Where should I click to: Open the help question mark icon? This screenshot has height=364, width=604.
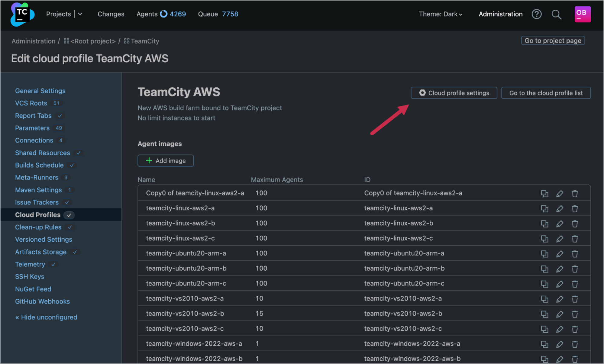pyautogui.click(x=537, y=14)
